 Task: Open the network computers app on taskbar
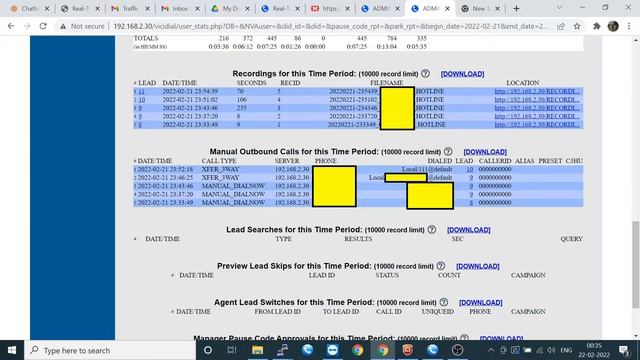[282, 350]
